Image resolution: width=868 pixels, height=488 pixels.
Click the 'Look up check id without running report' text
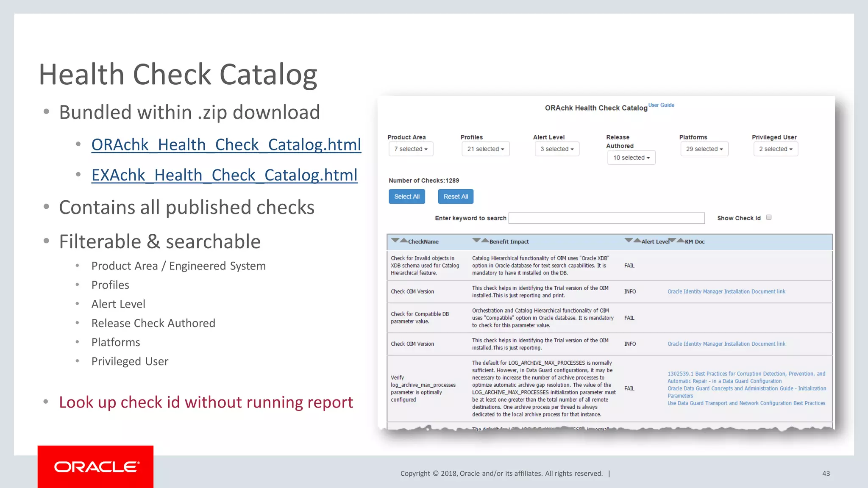[x=206, y=402]
